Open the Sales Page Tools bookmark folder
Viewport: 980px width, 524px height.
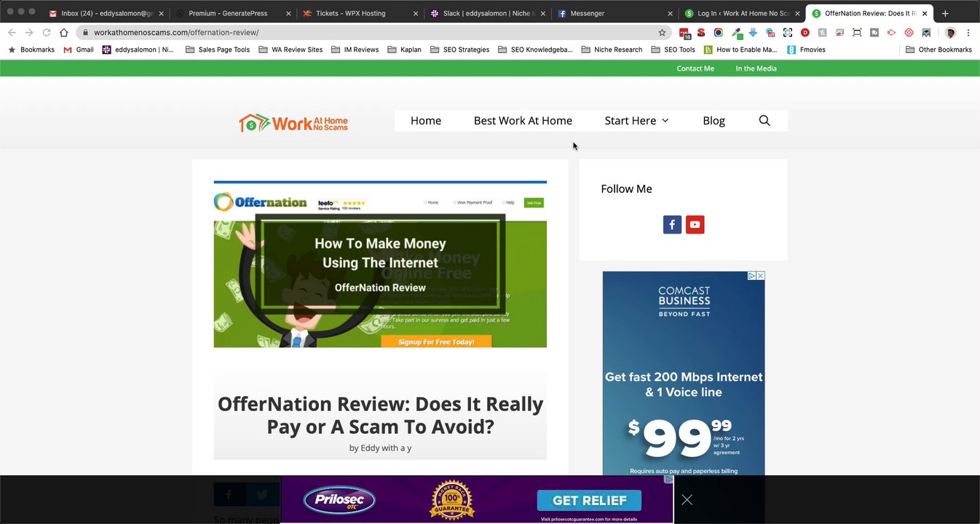218,49
